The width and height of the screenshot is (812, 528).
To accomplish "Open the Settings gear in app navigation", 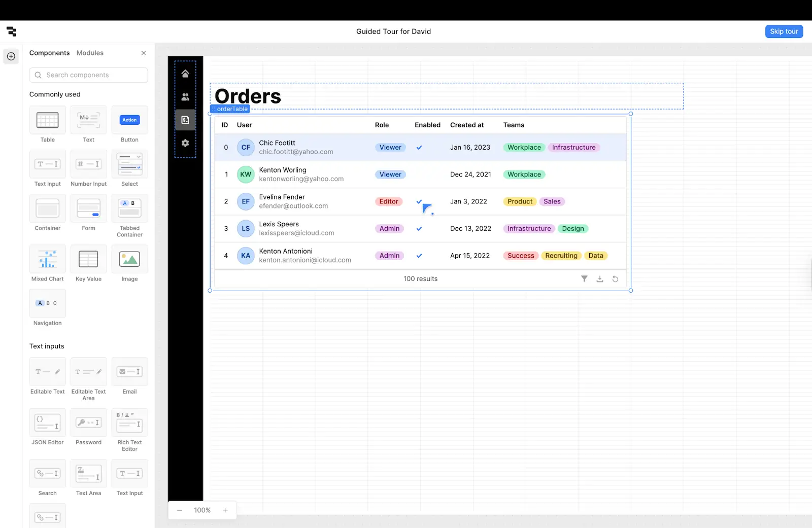I will (185, 143).
